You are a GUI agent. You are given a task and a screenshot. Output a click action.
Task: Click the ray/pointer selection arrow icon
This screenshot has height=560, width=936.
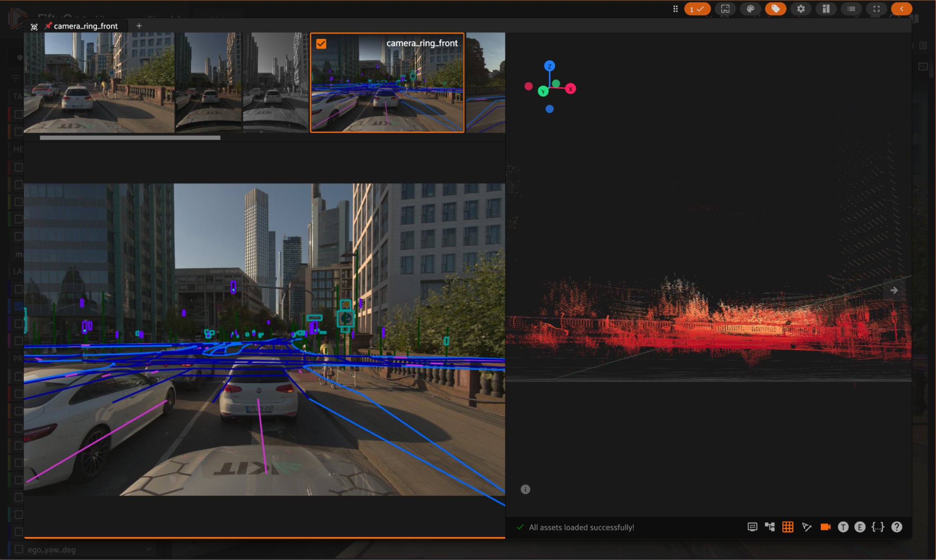(x=806, y=527)
